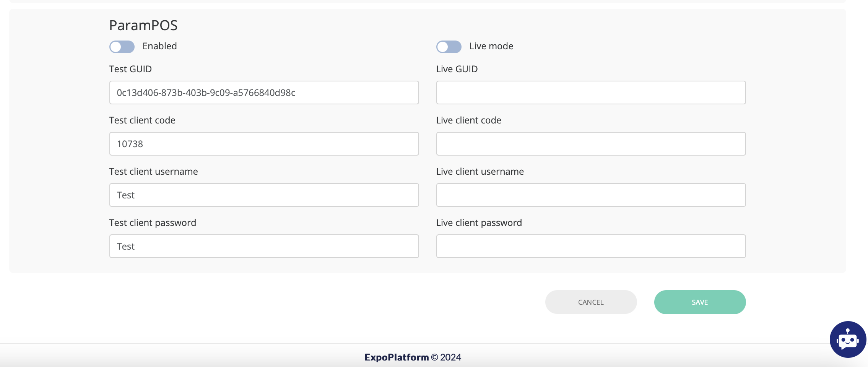Click the Cancel button
Viewport: 868px width, 367px height.
point(591,302)
